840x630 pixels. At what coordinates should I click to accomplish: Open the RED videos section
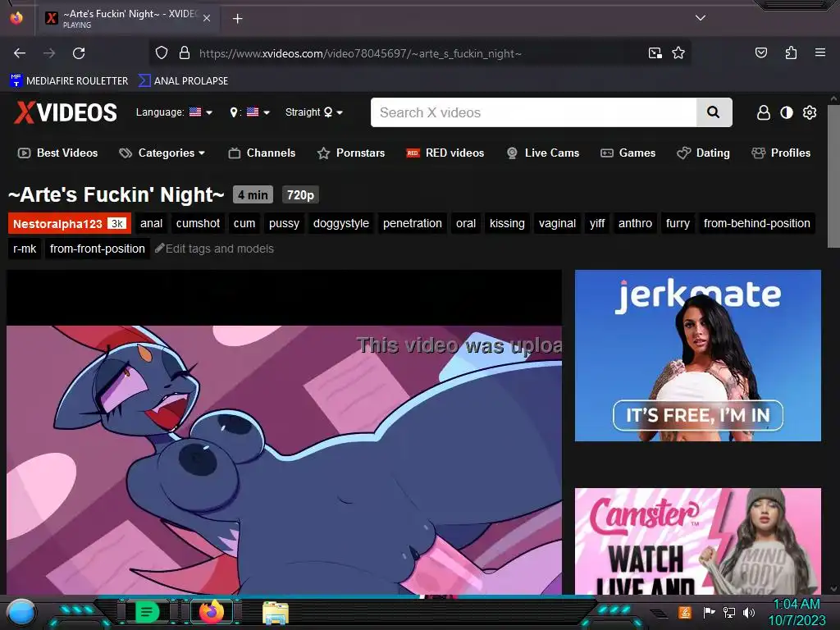pyautogui.click(x=445, y=153)
